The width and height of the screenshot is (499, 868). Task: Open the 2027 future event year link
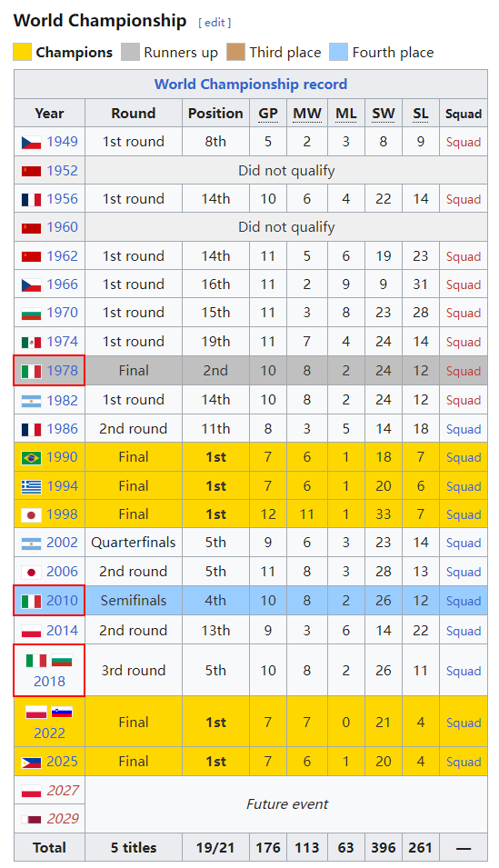pyautogui.click(x=63, y=791)
